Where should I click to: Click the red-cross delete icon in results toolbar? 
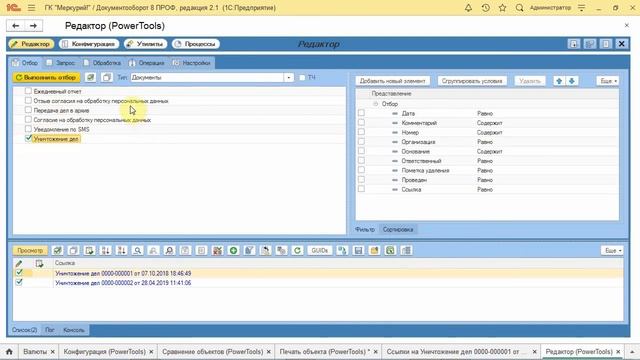point(217,250)
